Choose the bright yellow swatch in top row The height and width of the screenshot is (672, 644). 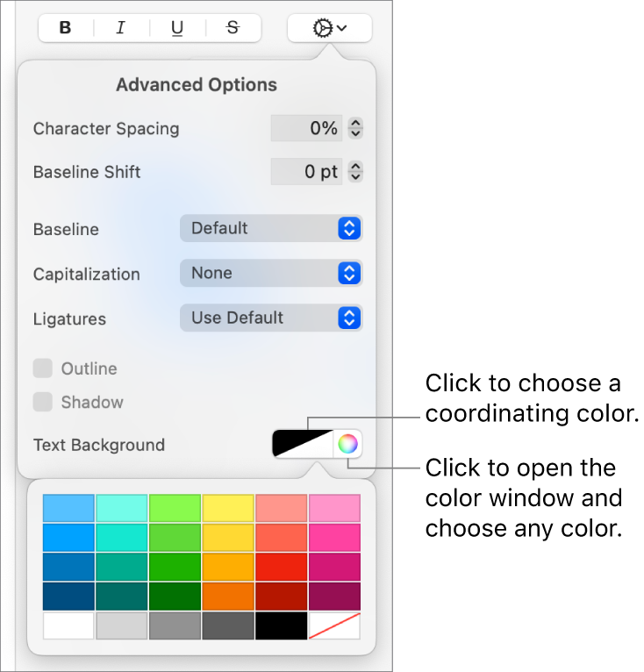(x=228, y=508)
